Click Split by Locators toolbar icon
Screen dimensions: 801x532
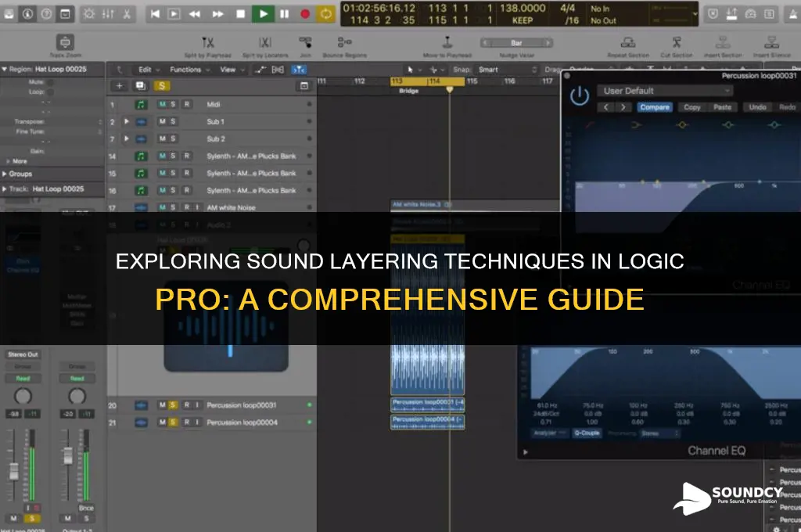(265, 42)
